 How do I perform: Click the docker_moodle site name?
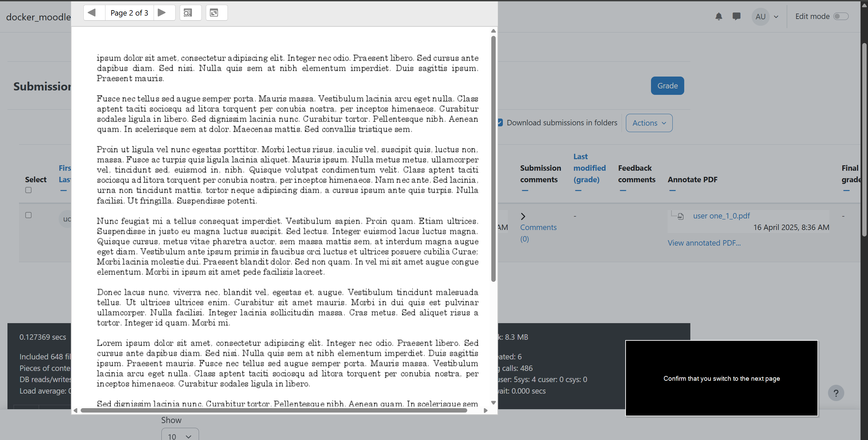click(x=38, y=17)
